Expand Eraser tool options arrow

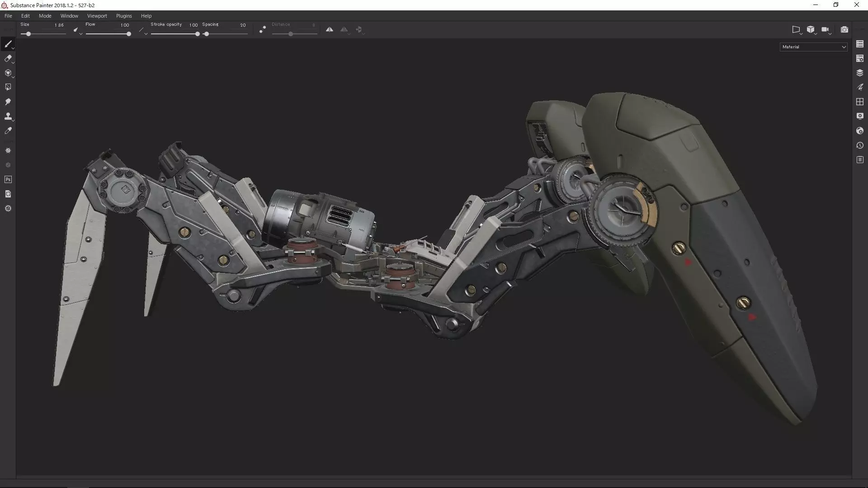coord(13,62)
